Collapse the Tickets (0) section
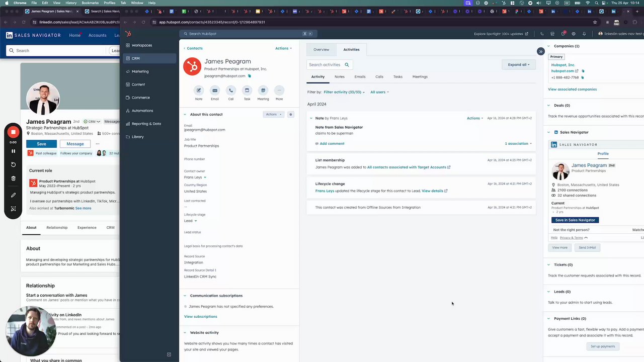This screenshot has height=362, width=644. 549,265
